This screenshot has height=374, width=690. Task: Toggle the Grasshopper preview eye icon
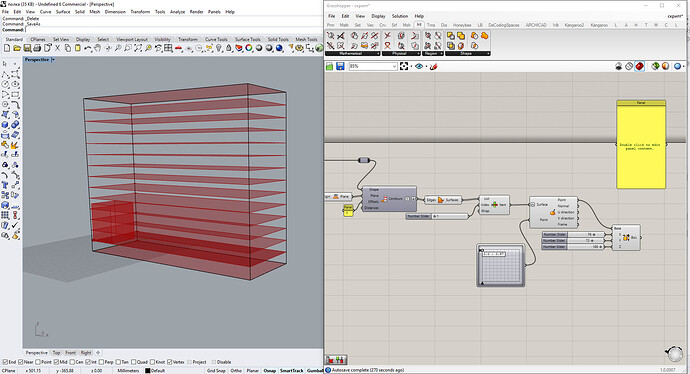418,66
